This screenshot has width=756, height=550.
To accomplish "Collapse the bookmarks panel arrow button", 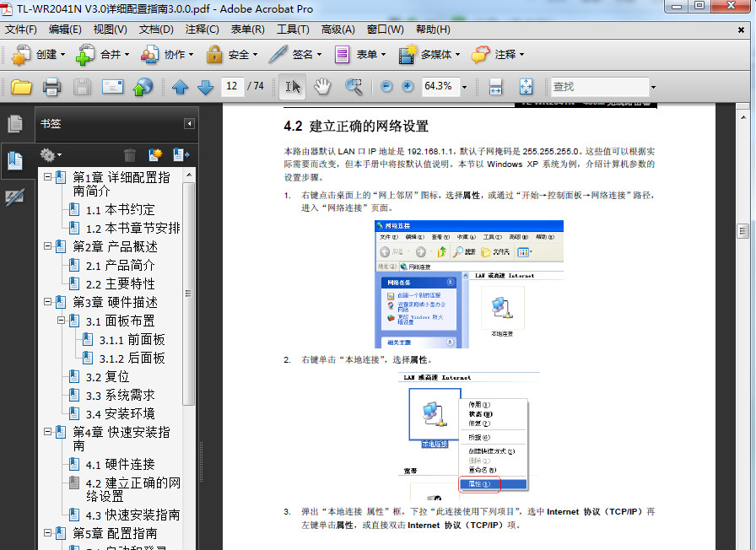I will click(x=190, y=124).
